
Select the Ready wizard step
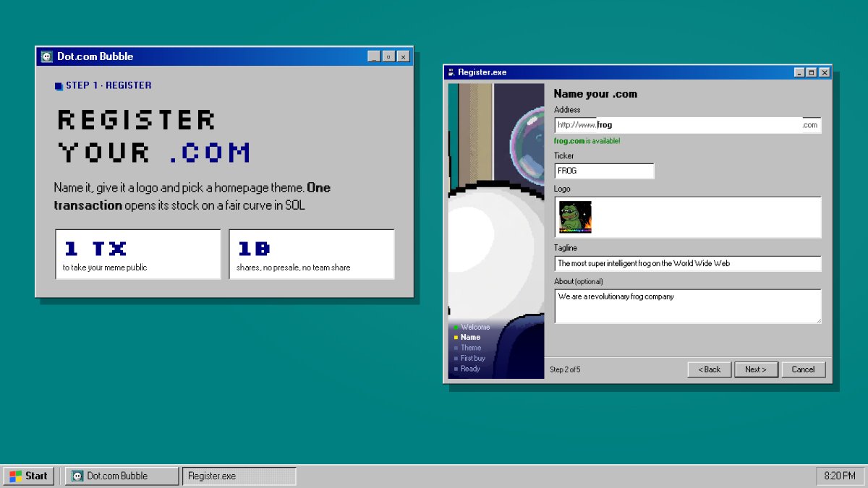pyautogui.click(x=467, y=369)
